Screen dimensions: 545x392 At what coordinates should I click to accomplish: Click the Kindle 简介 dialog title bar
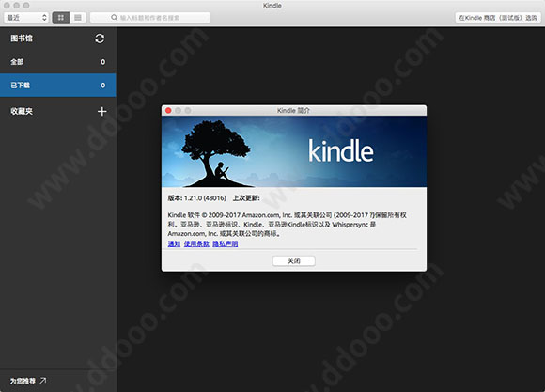294,110
